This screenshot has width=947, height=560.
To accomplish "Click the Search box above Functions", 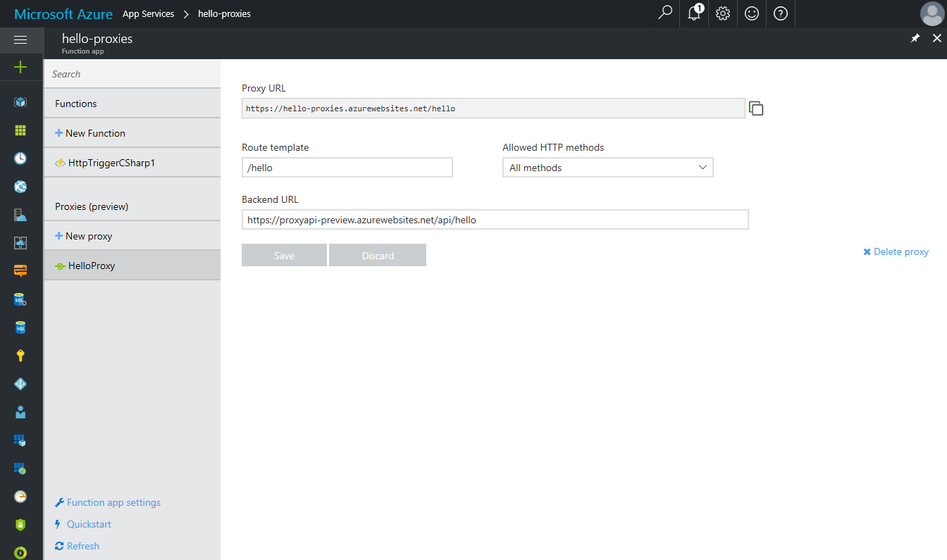I will pyautogui.click(x=132, y=73).
